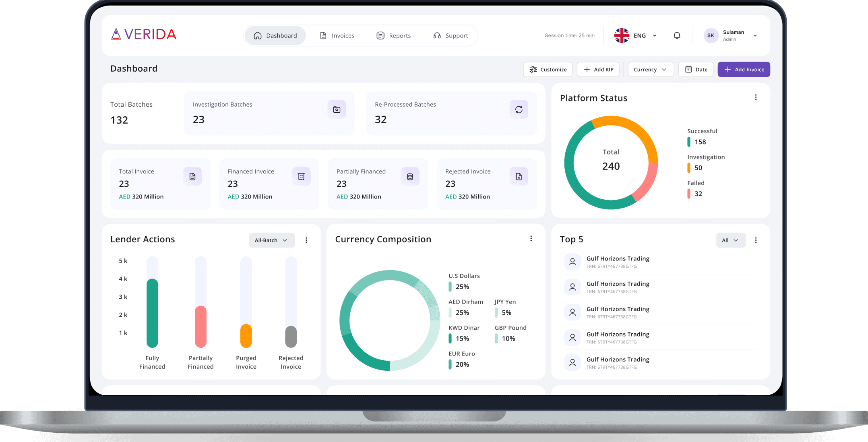Click the Partially Financed coins icon
868x442 pixels.
(x=410, y=176)
